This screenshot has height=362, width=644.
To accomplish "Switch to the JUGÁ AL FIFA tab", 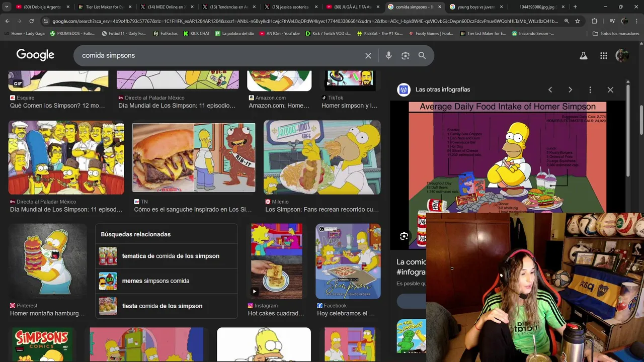I will click(x=352, y=7).
